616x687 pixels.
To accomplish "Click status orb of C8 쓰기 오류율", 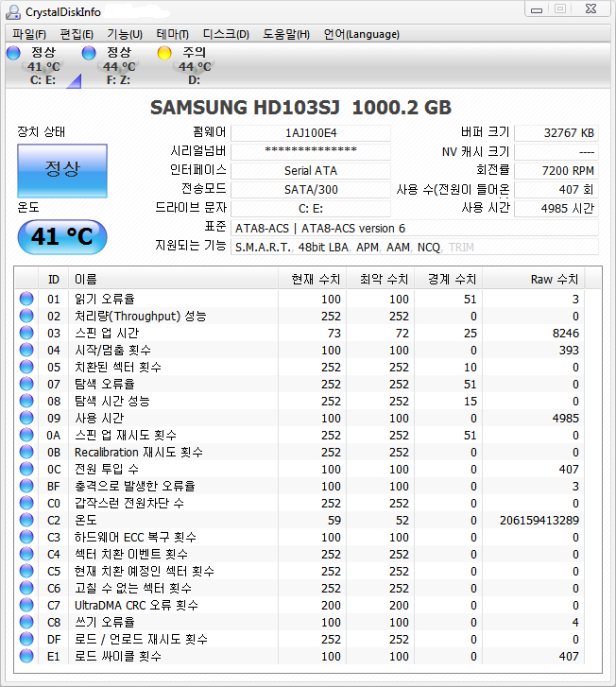I will pos(26,622).
